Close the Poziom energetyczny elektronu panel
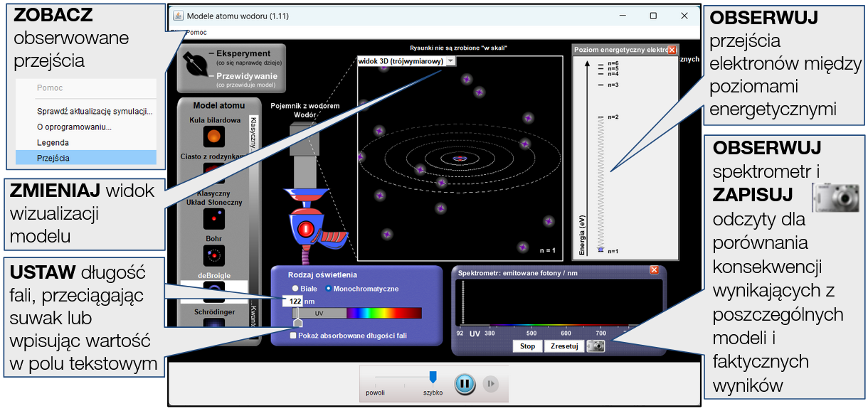The width and height of the screenshot is (868, 411). [x=672, y=50]
